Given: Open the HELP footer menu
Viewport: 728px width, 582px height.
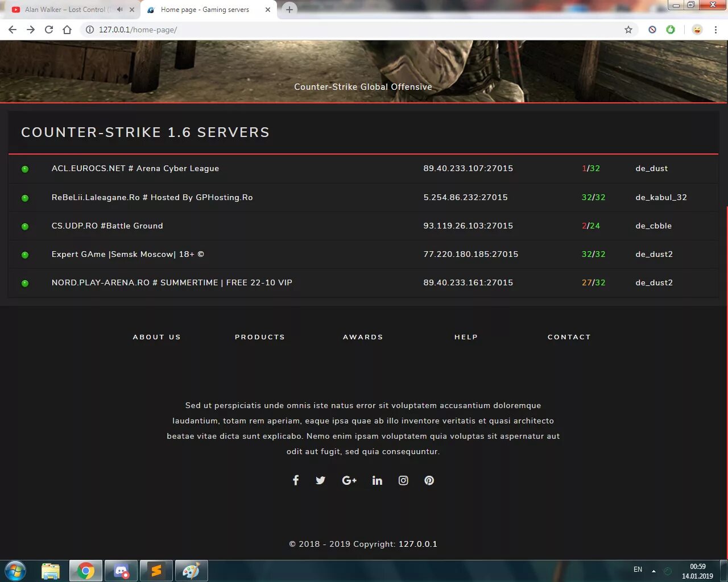Looking at the screenshot, I should pos(466,337).
